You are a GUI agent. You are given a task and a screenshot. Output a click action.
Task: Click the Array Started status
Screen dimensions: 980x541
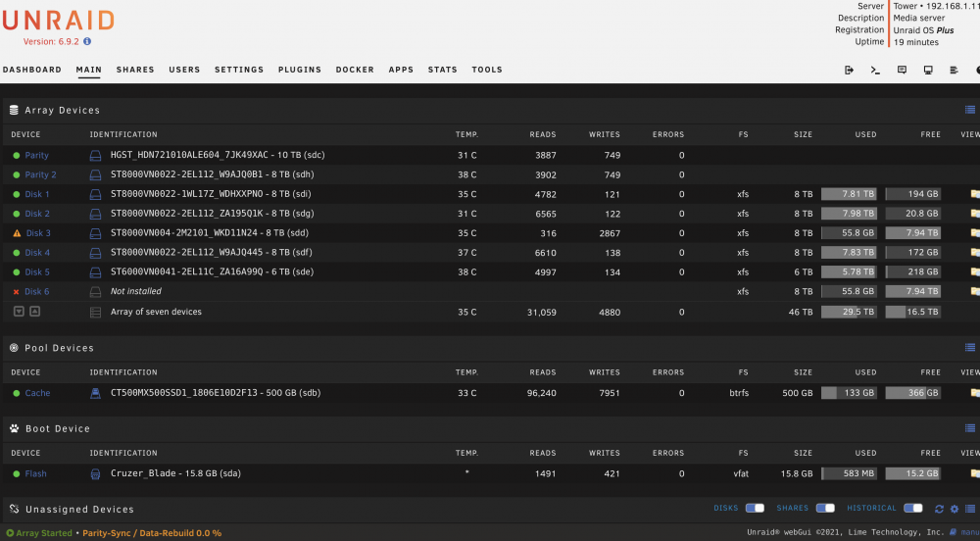pos(39,533)
